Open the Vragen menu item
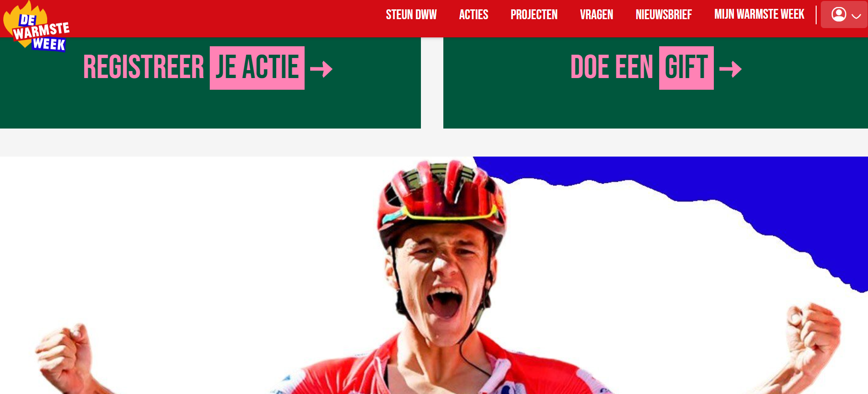The image size is (868, 394). click(x=597, y=14)
